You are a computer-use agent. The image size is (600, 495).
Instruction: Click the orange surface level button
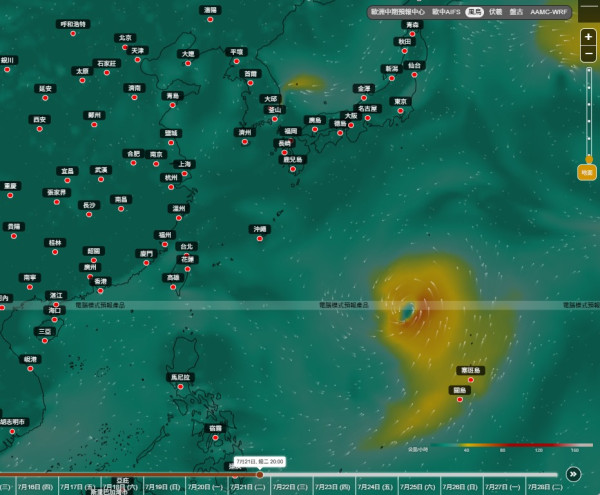587,173
